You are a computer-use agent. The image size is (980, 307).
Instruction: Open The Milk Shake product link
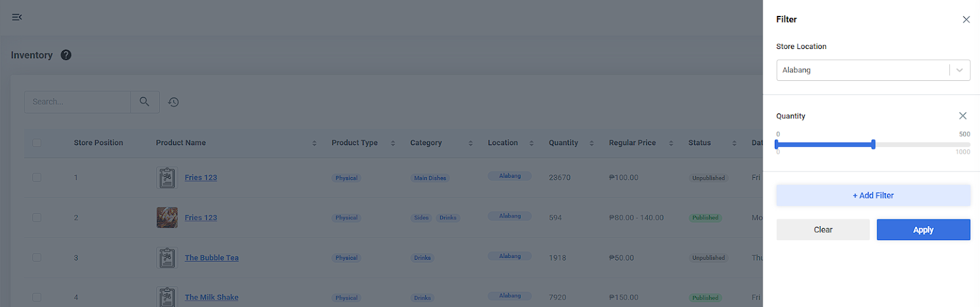point(212,298)
